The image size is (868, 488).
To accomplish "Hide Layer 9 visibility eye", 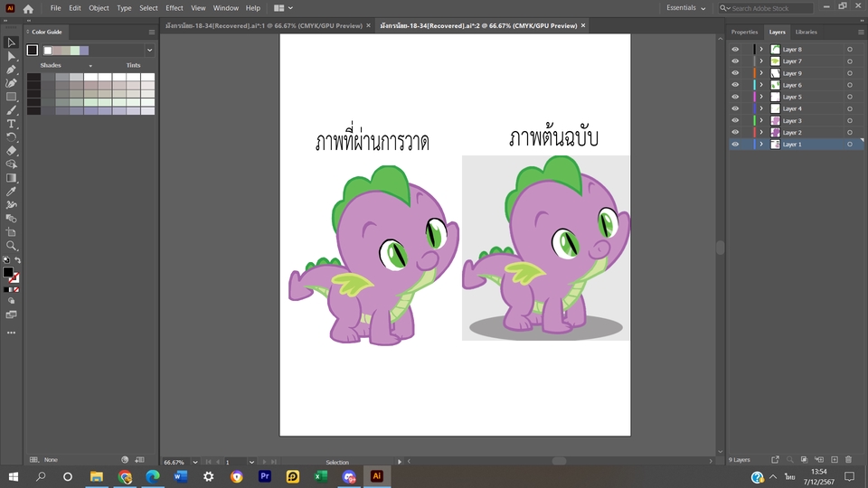I will 735,73.
